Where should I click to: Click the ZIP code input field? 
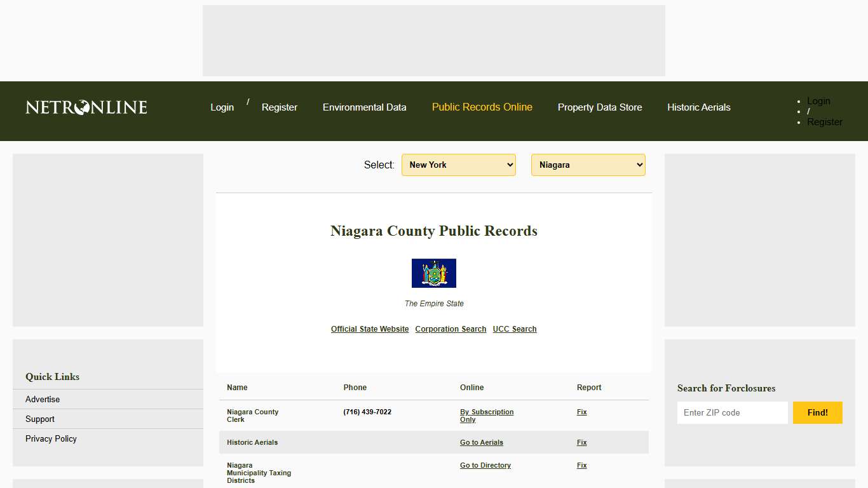(x=732, y=412)
